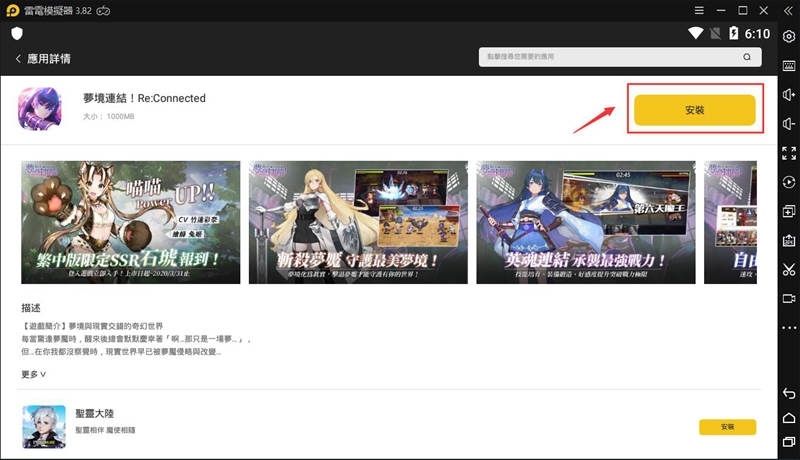Screen dimensions: 800x460
Task: Click the partially visible fourth screenshot
Action: 731,222
